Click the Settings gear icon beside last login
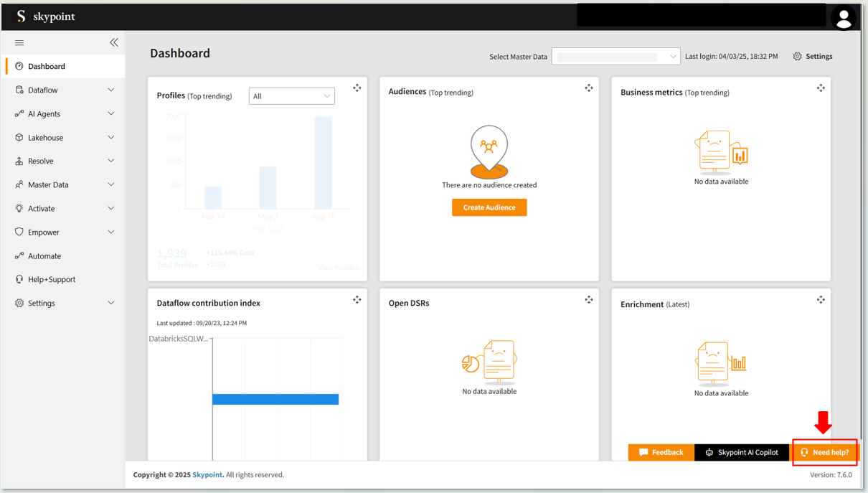This screenshot has width=868, height=493. (797, 57)
